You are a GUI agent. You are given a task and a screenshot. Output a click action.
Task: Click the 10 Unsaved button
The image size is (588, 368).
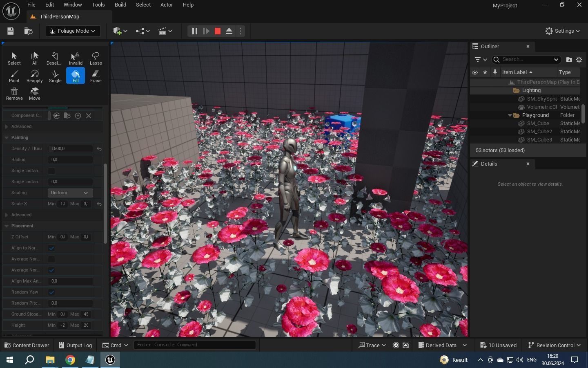coord(498,346)
